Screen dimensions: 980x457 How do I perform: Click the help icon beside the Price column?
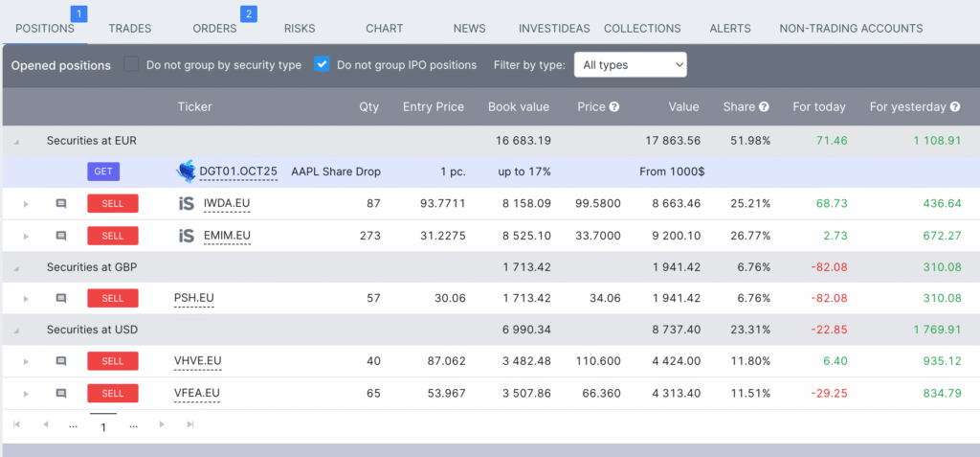(614, 107)
